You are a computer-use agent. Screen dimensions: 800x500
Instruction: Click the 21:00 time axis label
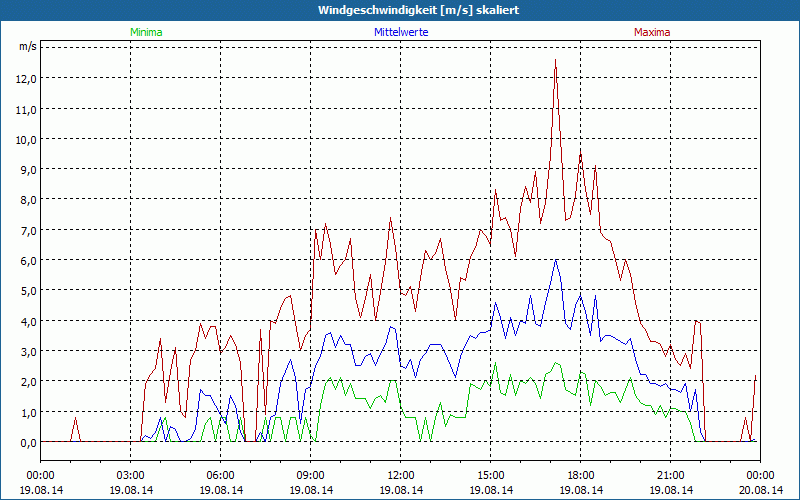tap(670, 476)
